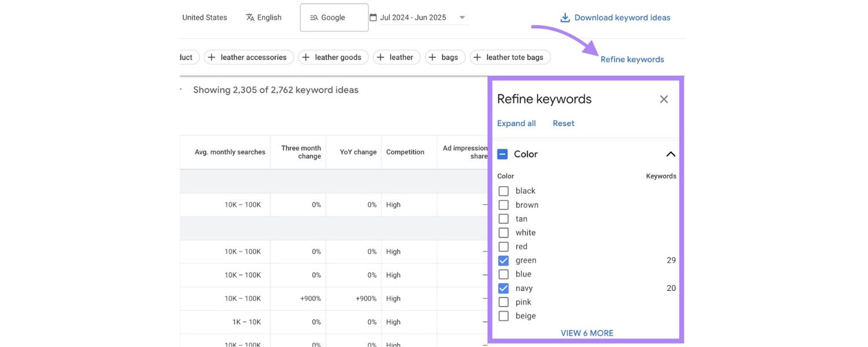Click Expand all in the refine panel
Viewport: 868px width, 347px height.
click(516, 123)
